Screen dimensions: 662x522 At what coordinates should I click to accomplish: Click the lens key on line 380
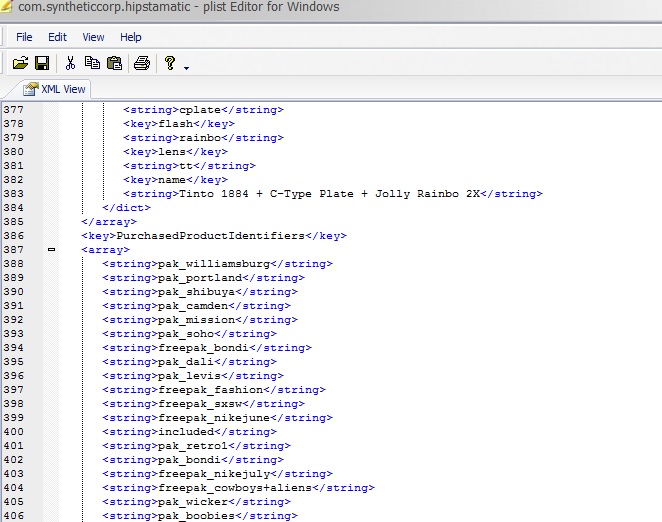(x=176, y=152)
